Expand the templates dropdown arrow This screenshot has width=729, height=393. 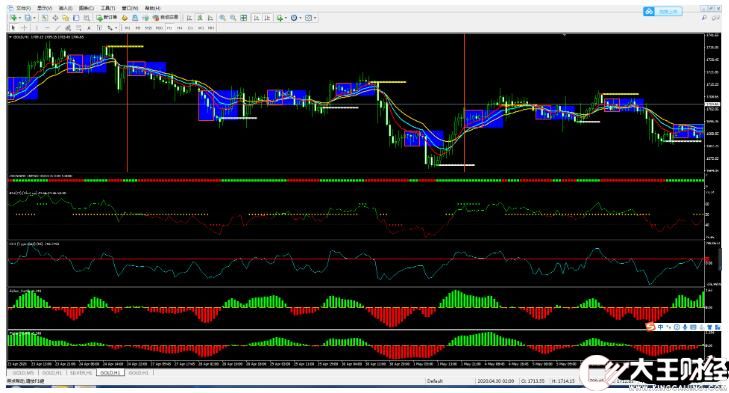click(x=316, y=18)
